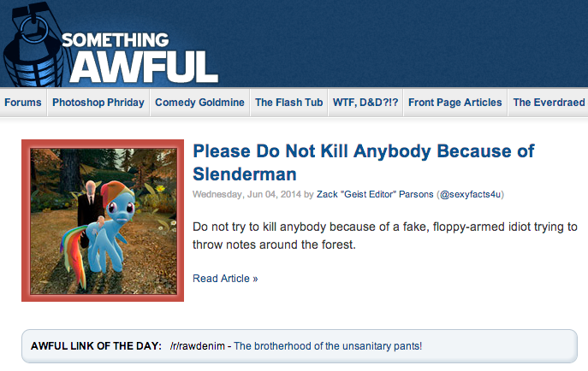Click author Zack "Geist Editor" Parsons link
The height and width of the screenshot is (371, 588).
375,194
